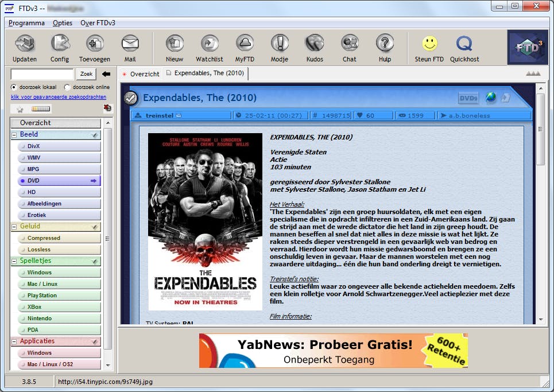The width and height of the screenshot is (554, 392).
Task: Click the newsgroup a.b.boneless field
Action: pos(485,115)
